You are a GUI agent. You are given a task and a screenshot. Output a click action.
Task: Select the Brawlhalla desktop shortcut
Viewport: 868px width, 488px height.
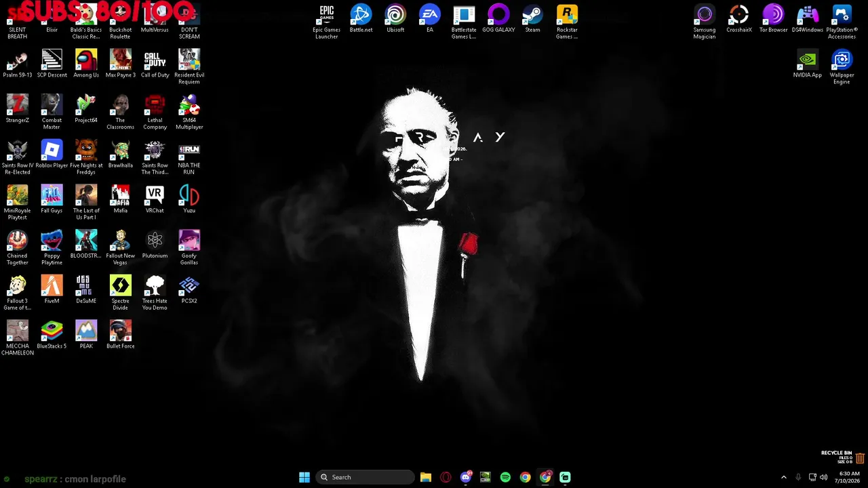tap(121, 155)
